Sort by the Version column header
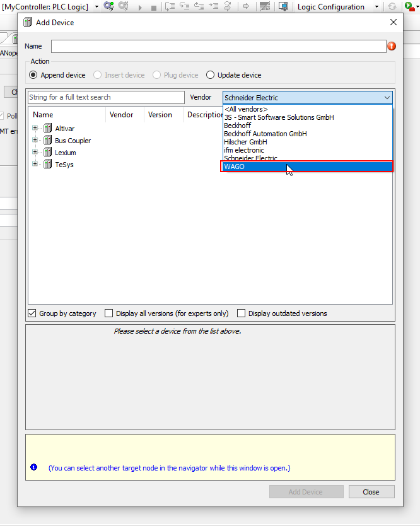This screenshot has height=526, width=420. point(164,115)
